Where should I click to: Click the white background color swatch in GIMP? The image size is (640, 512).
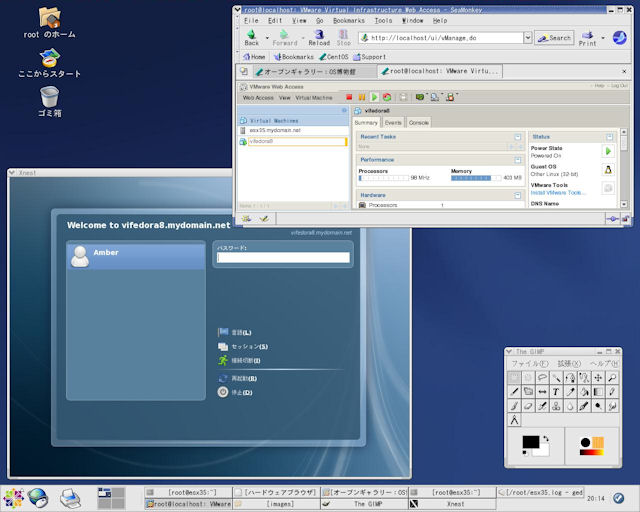543,452
